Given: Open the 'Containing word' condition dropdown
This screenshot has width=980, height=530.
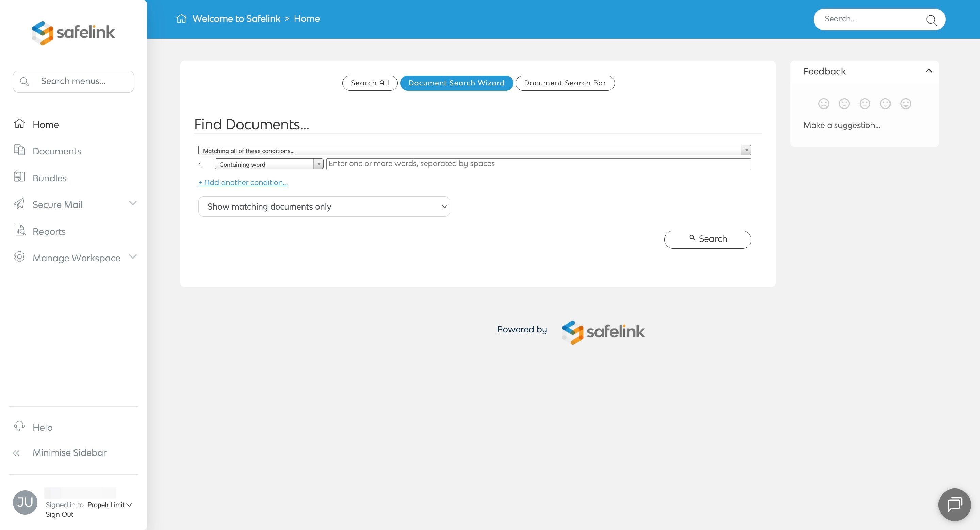Looking at the screenshot, I should pos(268,164).
